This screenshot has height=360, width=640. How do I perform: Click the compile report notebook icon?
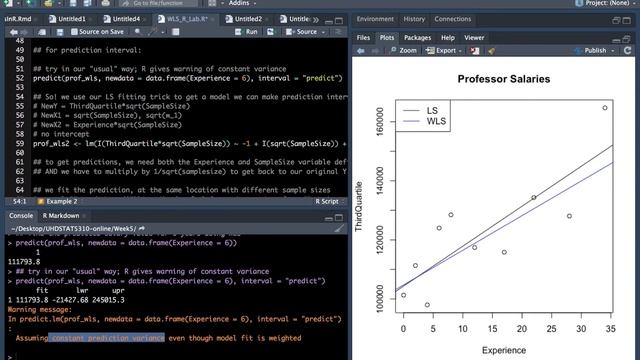176,32
